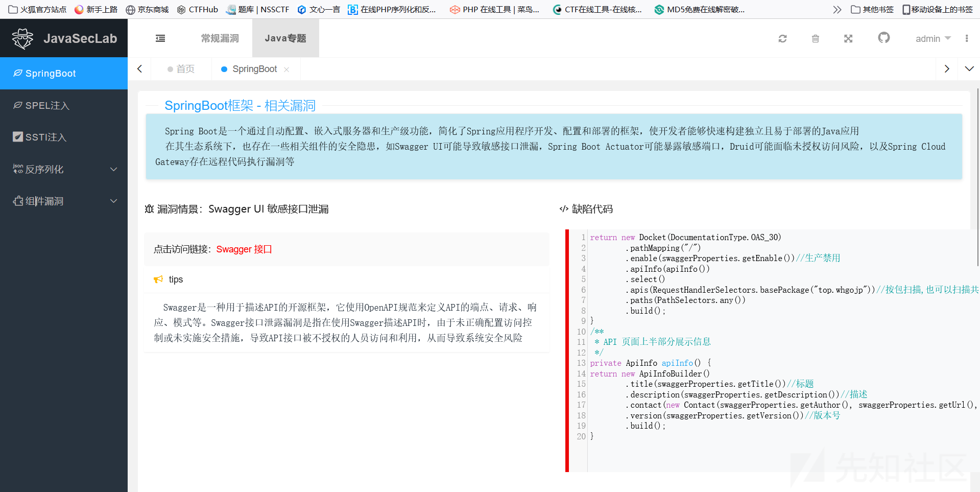Open the CTFHub bookmark
980x492 pixels.
(x=198, y=9)
